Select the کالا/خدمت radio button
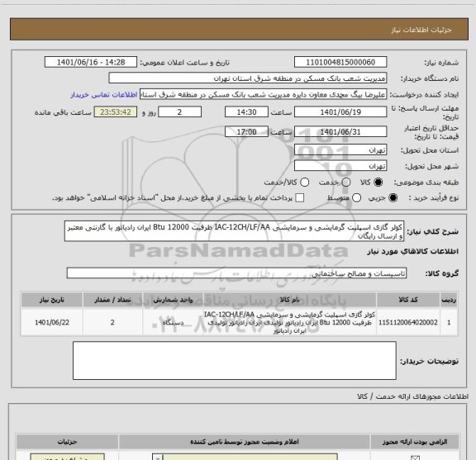This screenshot has height=460, width=476. tap(304, 183)
